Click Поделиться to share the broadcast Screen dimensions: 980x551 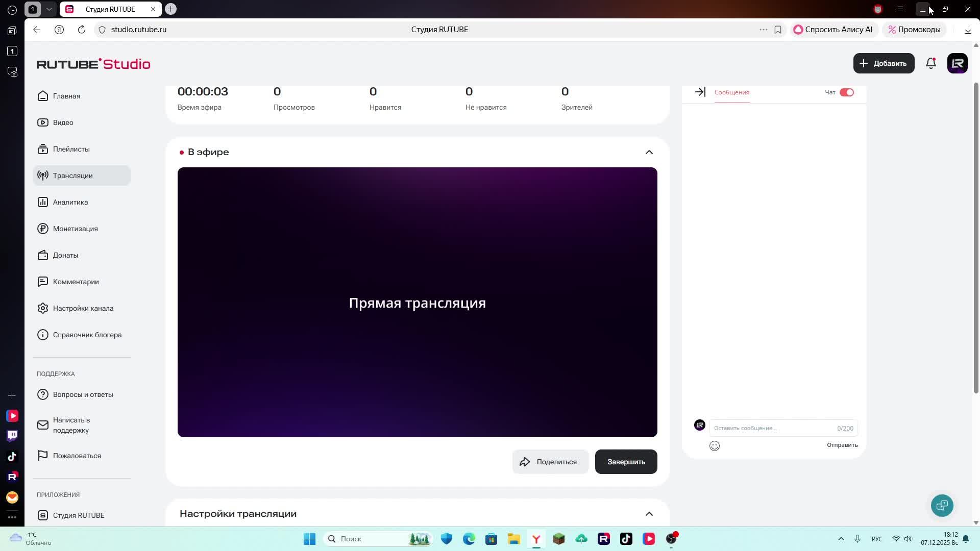pyautogui.click(x=550, y=461)
